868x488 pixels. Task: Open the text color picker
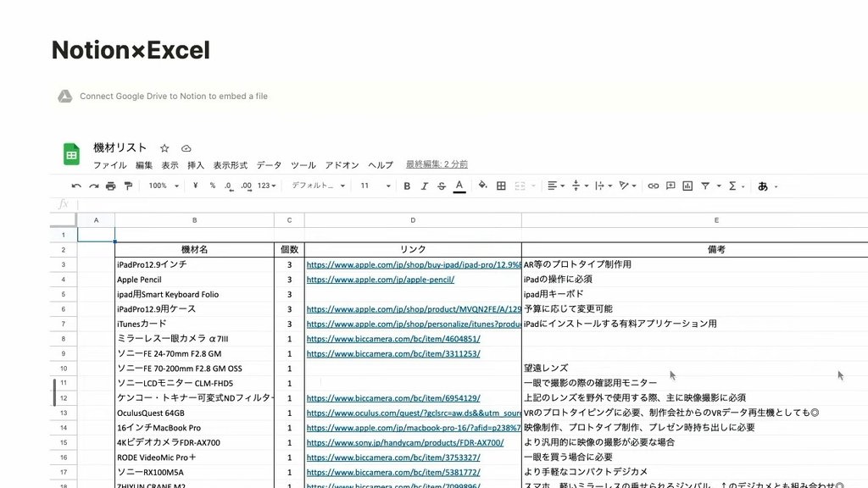pyautogui.click(x=459, y=186)
